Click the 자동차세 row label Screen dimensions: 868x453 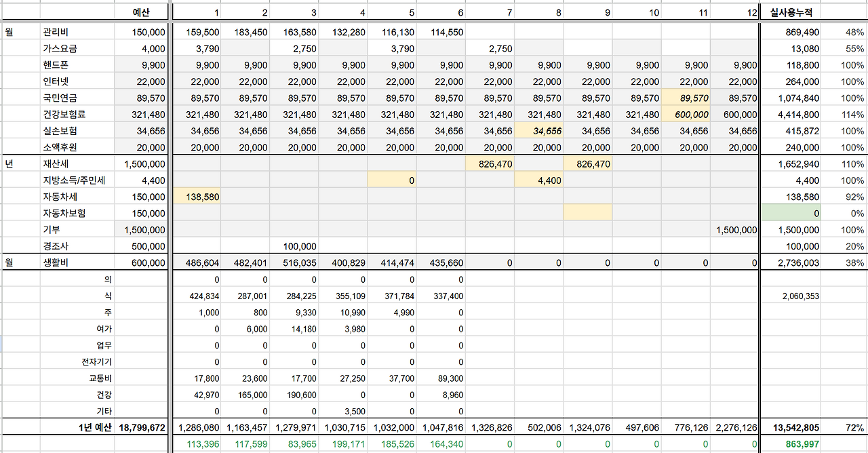58,197
